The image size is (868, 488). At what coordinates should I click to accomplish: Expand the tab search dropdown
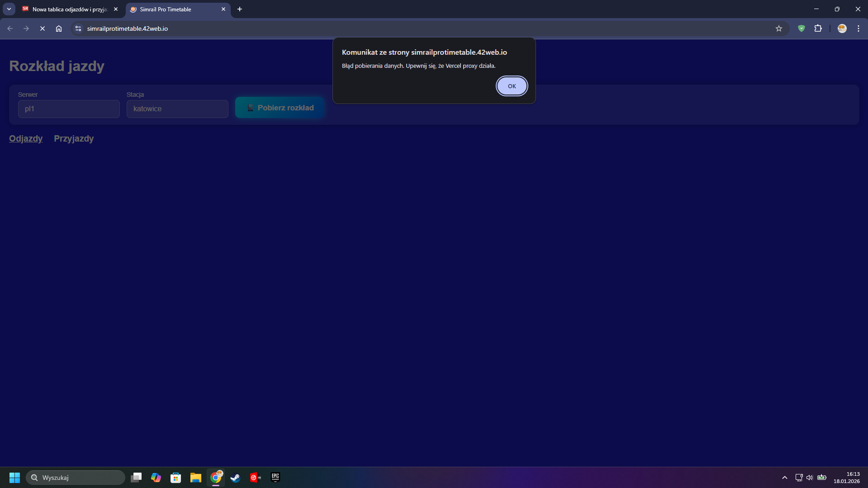[x=9, y=9]
